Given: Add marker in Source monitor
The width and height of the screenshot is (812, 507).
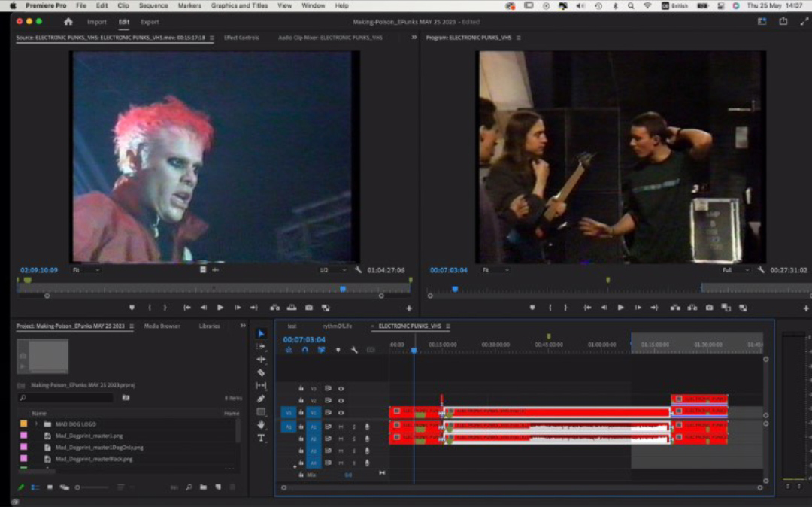Looking at the screenshot, I should tap(132, 308).
